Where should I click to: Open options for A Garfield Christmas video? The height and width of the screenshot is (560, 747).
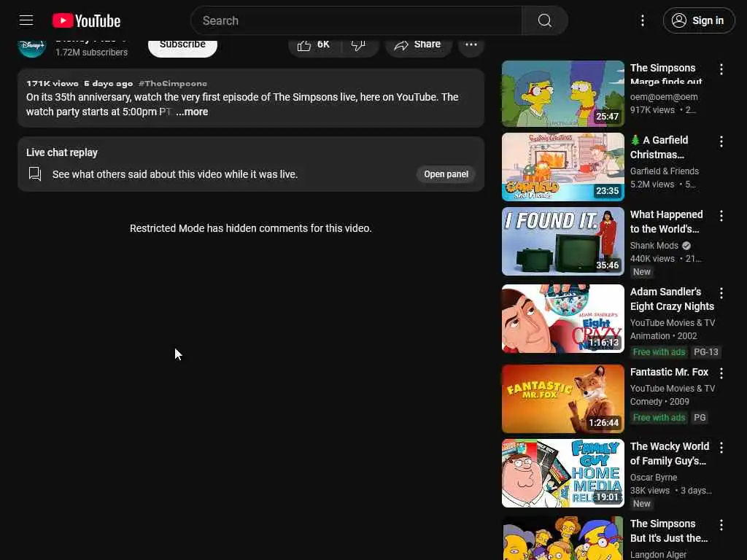(x=721, y=141)
